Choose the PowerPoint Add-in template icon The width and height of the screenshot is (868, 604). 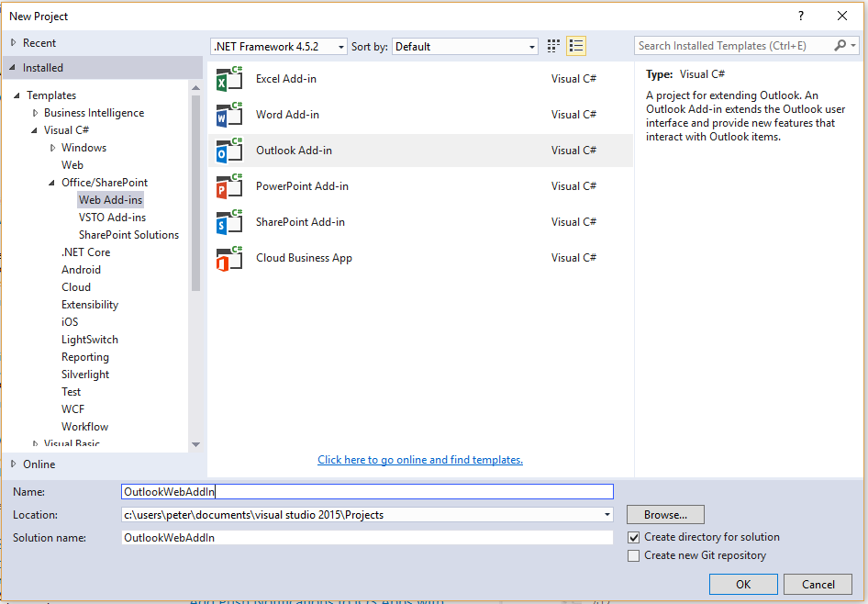tap(229, 186)
